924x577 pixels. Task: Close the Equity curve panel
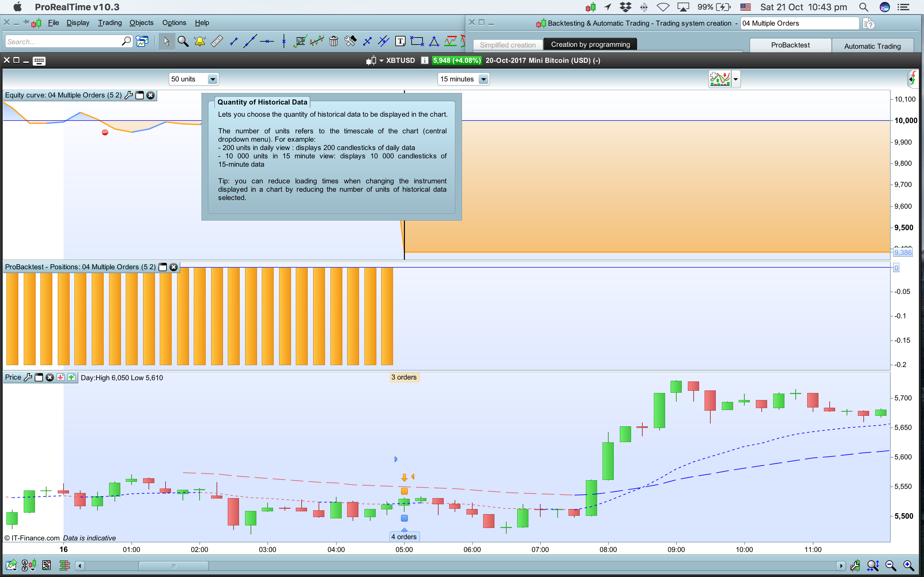pos(151,96)
